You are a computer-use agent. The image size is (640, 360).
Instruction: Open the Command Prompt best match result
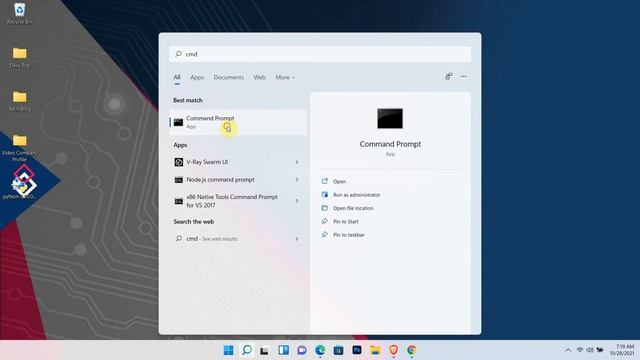(x=238, y=122)
